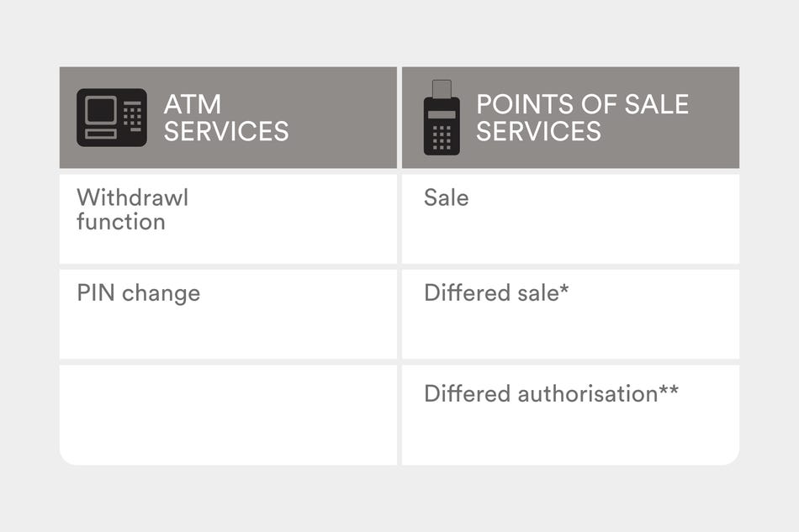This screenshot has height=532, width=799.
Task: Select the POINTS OF SALE SERVICES header title
Action: coord(582,118)
